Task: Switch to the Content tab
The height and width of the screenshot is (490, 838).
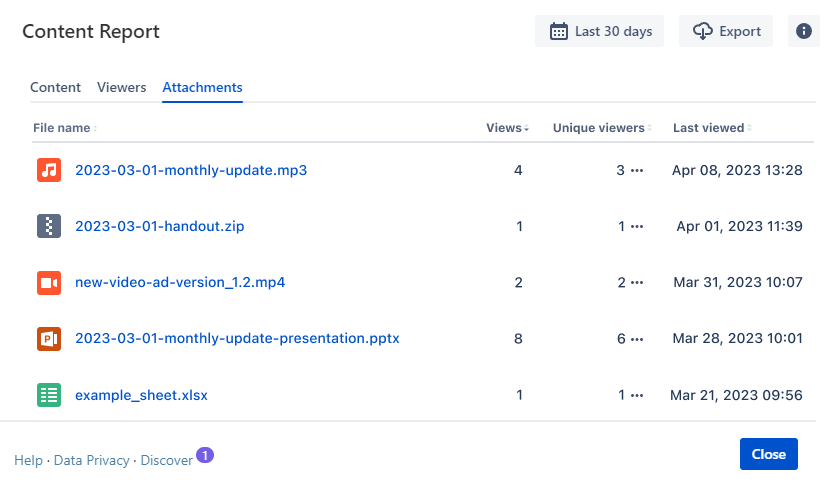Action: (x=55, y=87)
